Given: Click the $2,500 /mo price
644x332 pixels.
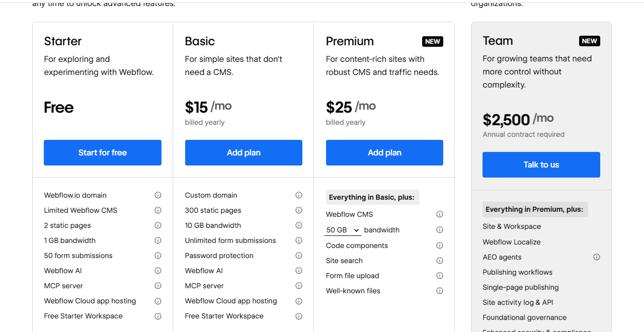Looking at the screenshot, I should point(518,119).
